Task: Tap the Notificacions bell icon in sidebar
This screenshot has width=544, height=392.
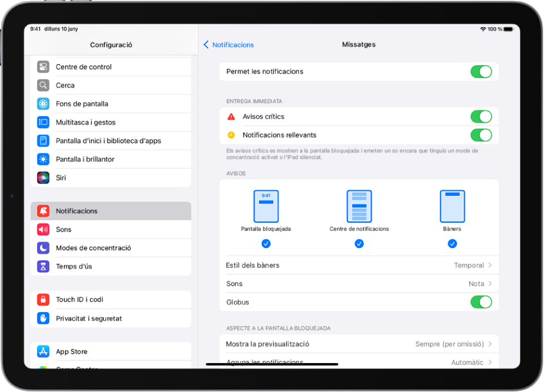Action: click(43, 211)
